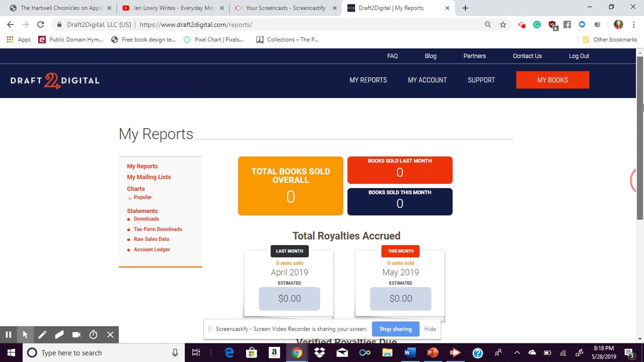Open the Partners link
The image size is (644, 362).
tap(474, 56)
